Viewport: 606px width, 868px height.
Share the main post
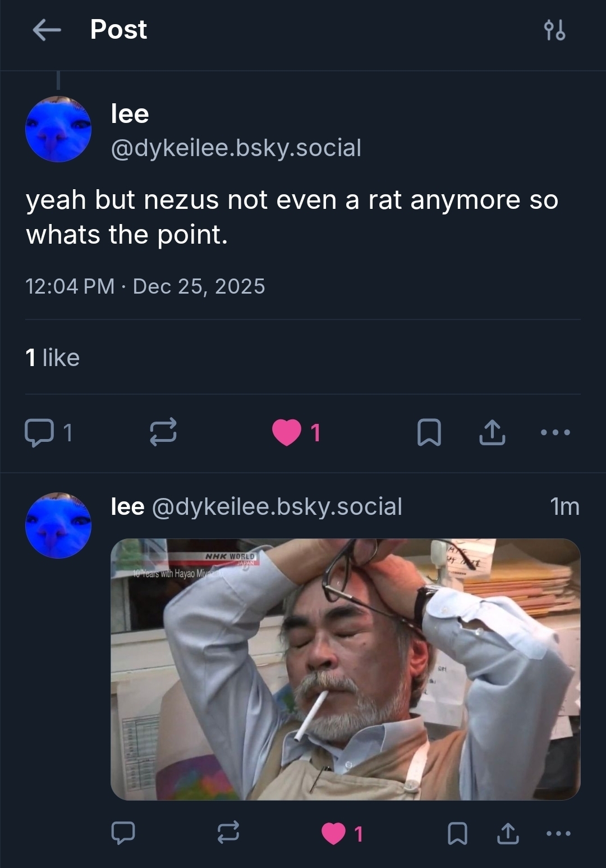pyautogui.click(x=492, y=432)
